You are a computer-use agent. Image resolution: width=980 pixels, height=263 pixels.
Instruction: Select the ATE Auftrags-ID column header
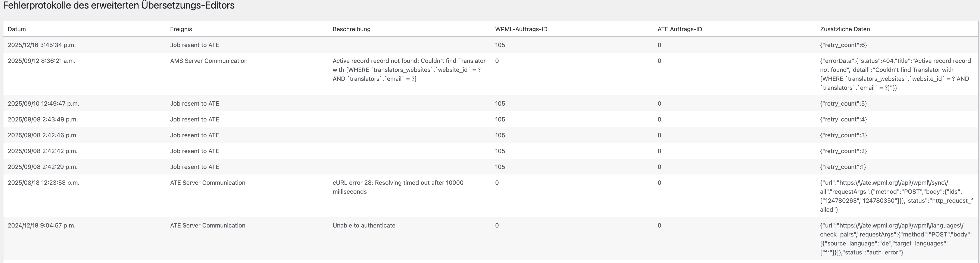[680, 29]
